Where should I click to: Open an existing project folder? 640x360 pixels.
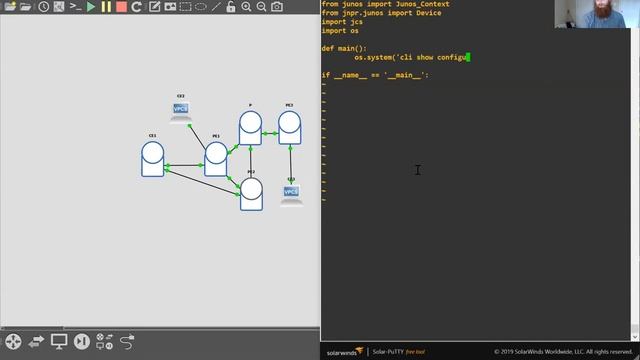(x=25, y=7)
